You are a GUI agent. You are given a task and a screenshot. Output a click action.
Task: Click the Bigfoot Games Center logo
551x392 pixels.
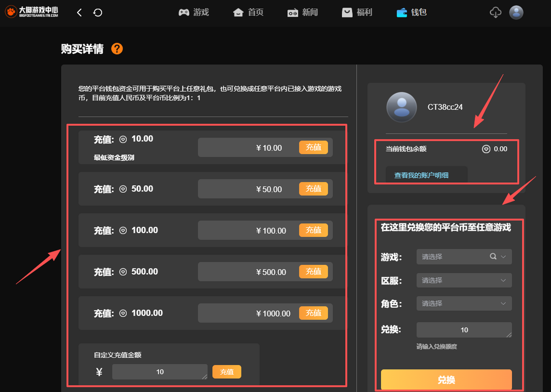(x=32, y=12)
